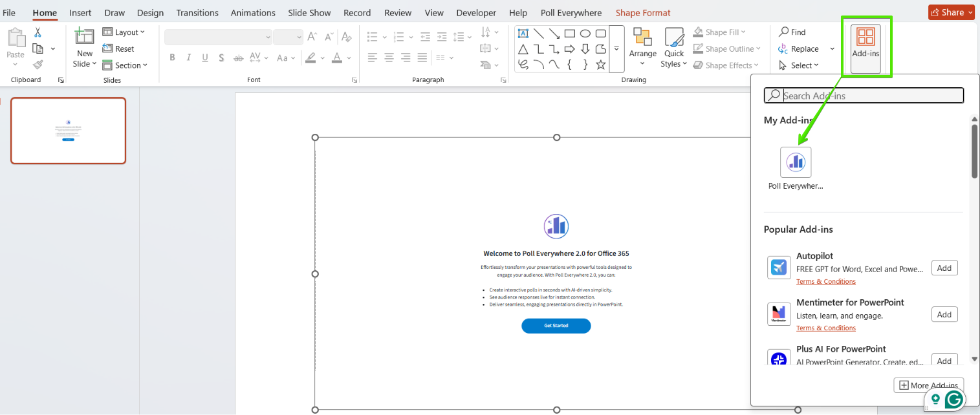Click the Search Add-ins field
This screenshot has height=415, width=980.
tap(864, 96)
